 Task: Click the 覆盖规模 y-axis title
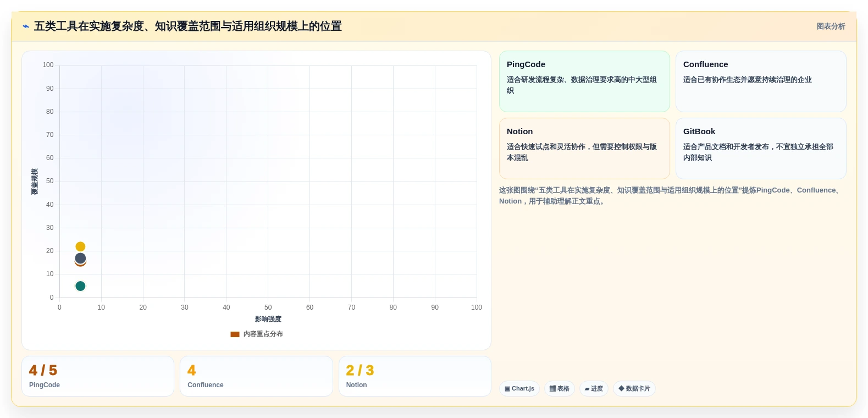click(x=35, y=182)
